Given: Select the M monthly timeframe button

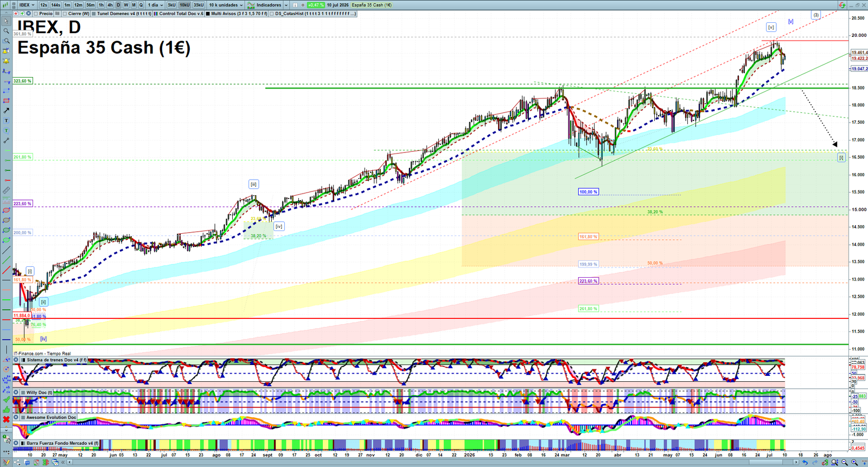Looking at the screenshot, I should pyautogui.click(x=133, y=5).
